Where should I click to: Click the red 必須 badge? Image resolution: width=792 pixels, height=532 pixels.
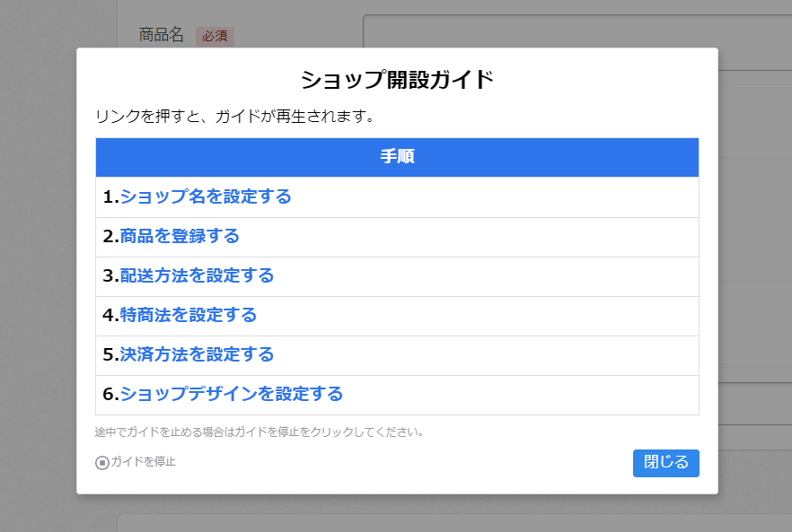click(x=215, y=37)
